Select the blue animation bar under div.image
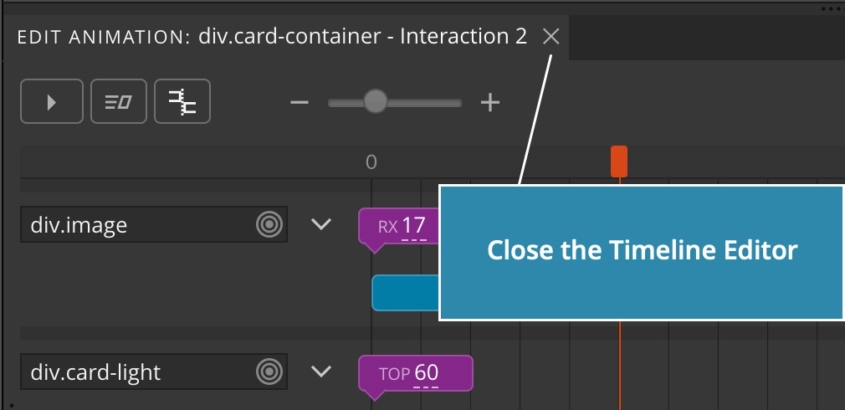845x410 pixels. [x=406, y=293]
